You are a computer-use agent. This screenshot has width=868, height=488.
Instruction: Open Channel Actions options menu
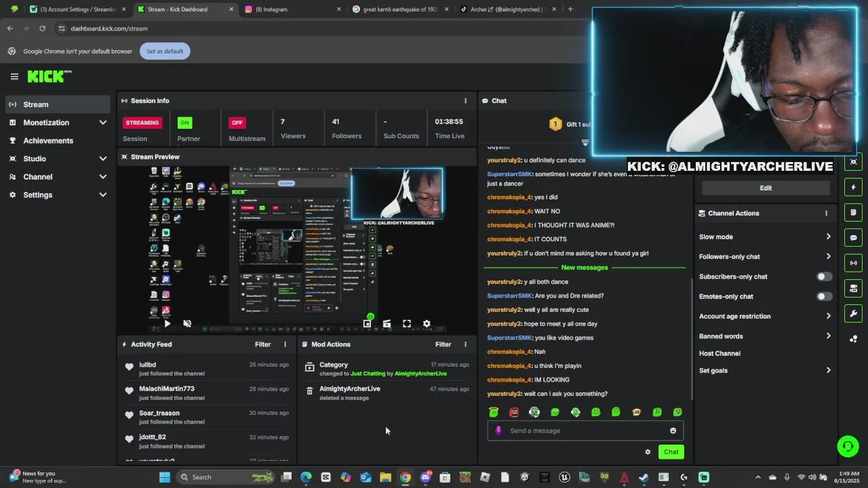[x=826, y=213]
